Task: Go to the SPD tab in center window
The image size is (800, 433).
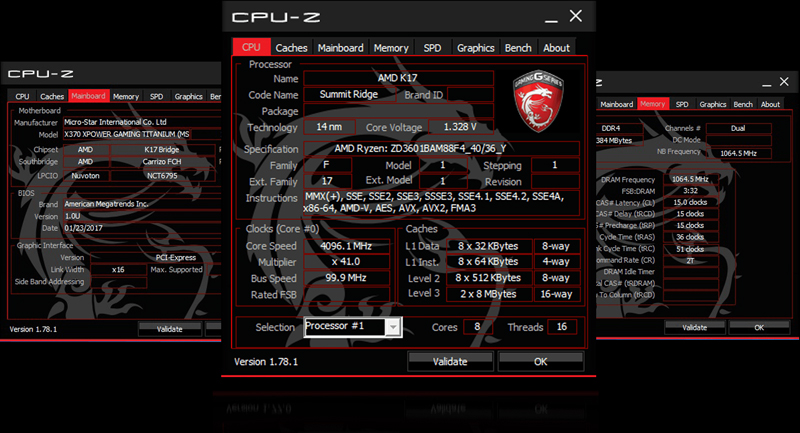Action: [x=432, y=47]
